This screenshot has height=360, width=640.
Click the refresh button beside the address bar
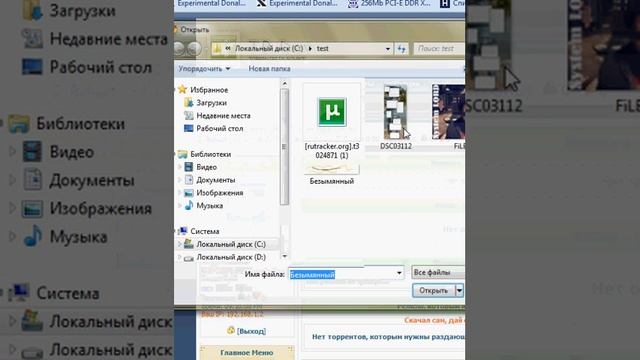coord(402,49)
